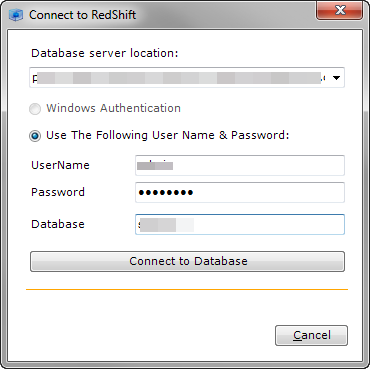Click inside the database server location combo box
The image size is (370, 369).
point(187,78)
